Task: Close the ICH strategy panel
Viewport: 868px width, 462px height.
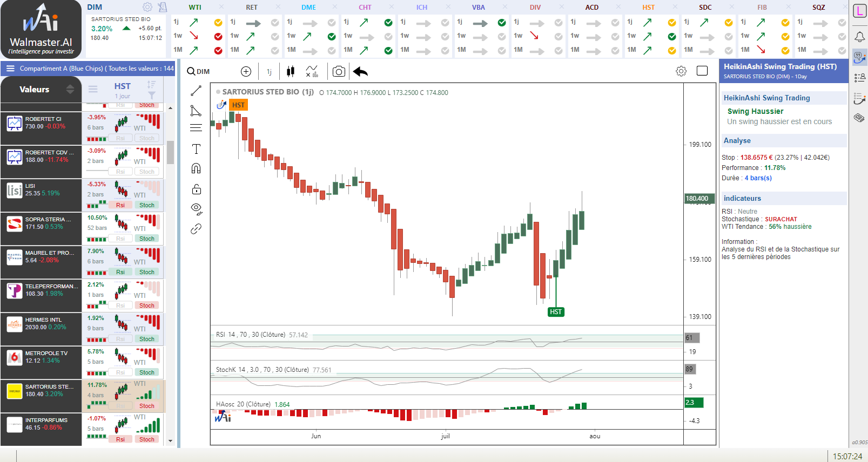Action: pos(448,7)
